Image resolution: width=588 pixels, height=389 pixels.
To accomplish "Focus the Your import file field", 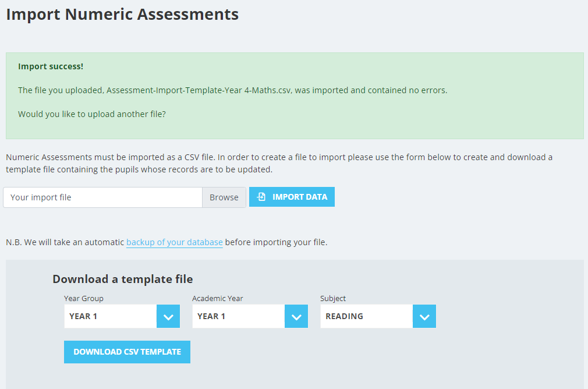I will coord(102,197).
